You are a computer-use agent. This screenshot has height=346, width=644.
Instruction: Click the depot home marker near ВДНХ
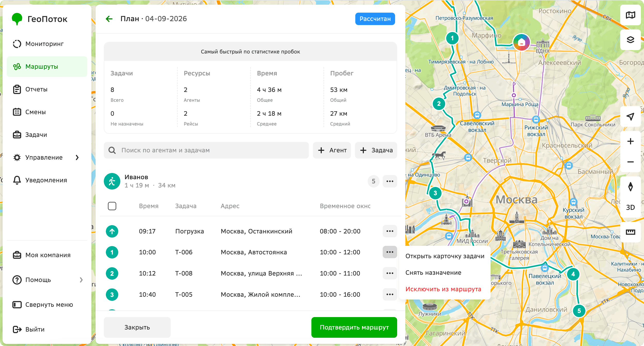[522, 42]
